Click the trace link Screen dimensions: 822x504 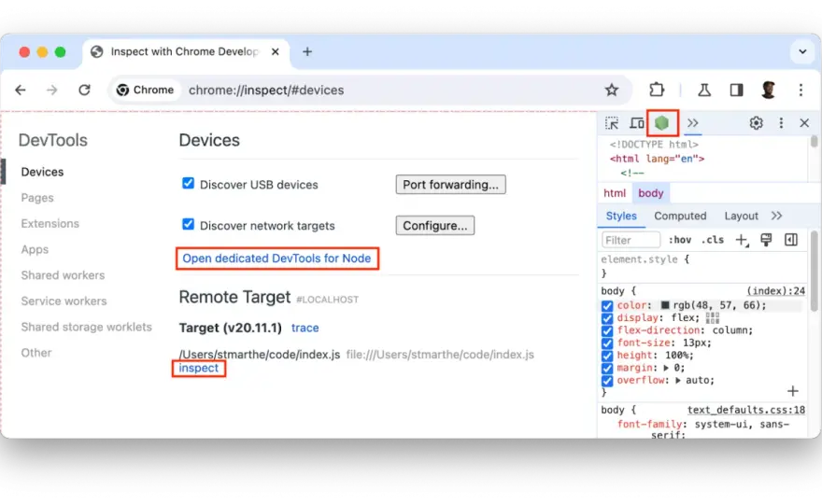tap(305, 328)
